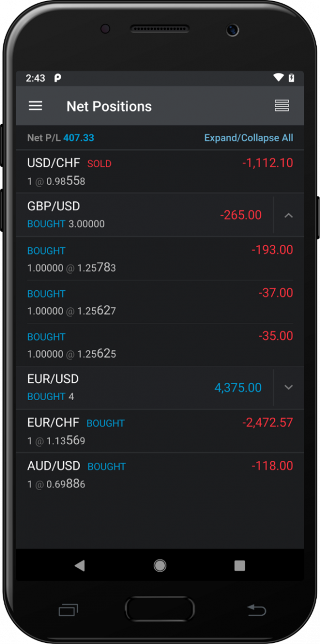Tap the P notification icon in status bar
The image size is (320, 644).
click(x=58, y=78)
